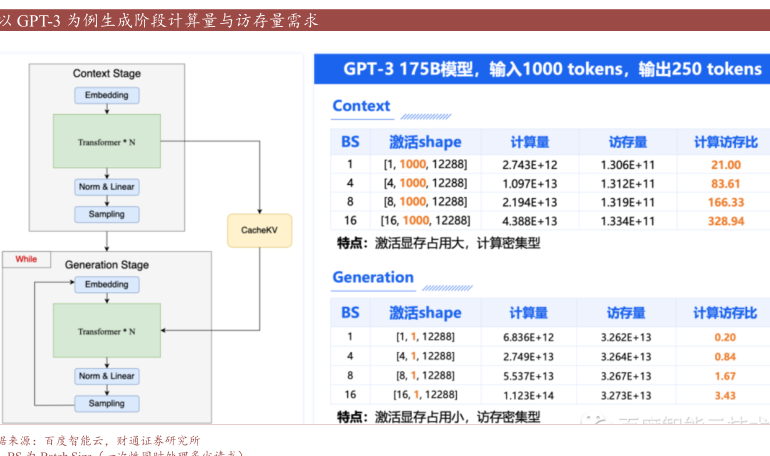This screenshot has width=770, height=456.
Task: Click the value 2.194E+13
Action: tap(529, 202)
